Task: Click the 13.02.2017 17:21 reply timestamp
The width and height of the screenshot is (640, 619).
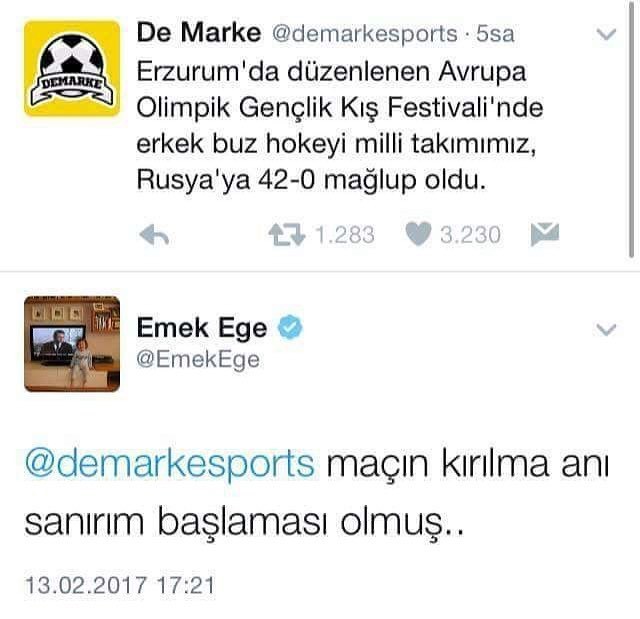Action: 120,585
